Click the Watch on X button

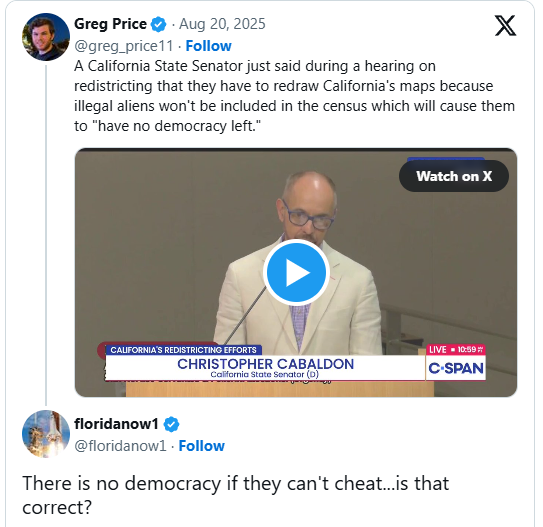point(454,176)
